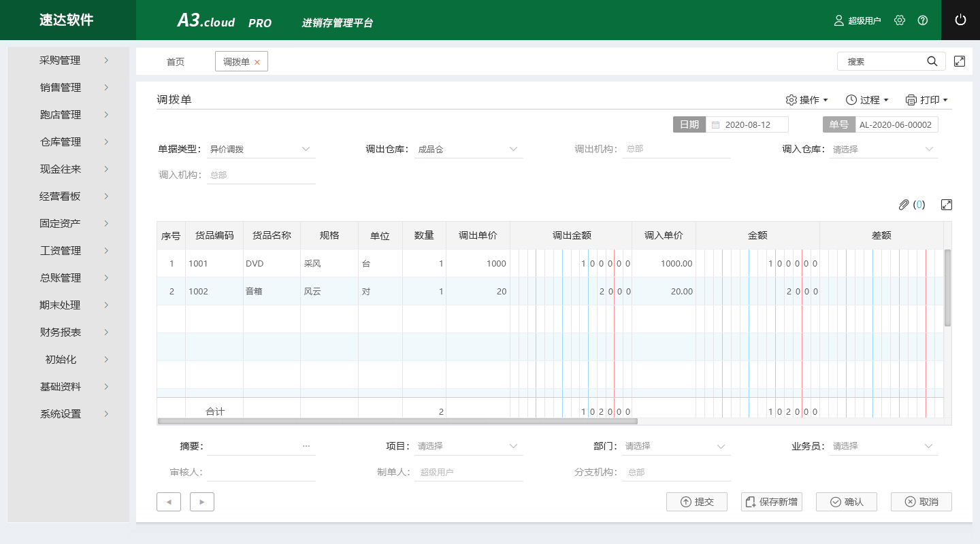Click the power logout icon
Viewport: 980px width, 544px height.
tap(960, 20)
